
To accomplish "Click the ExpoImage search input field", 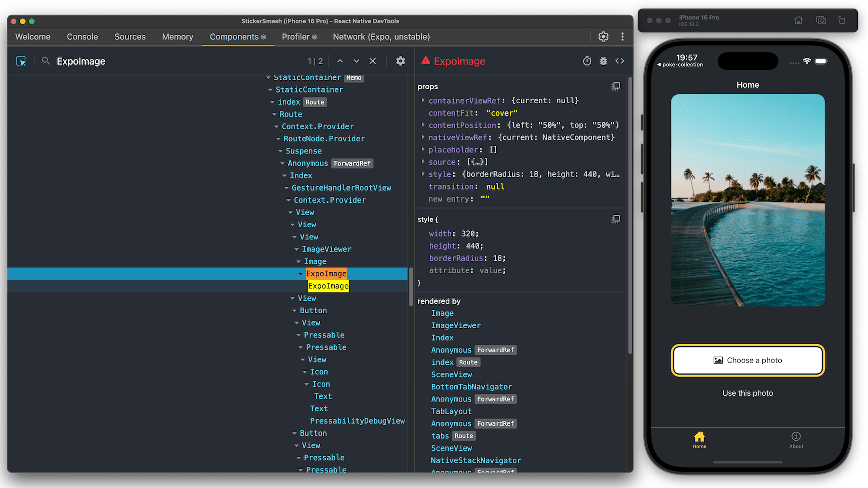I will (x=96, y=61).
